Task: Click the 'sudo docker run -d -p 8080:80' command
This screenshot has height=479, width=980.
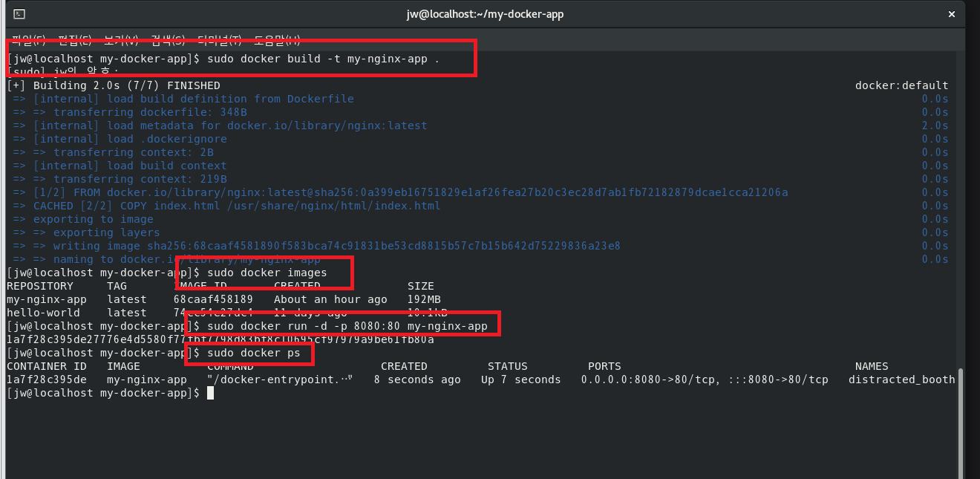Action: (347, 326)
